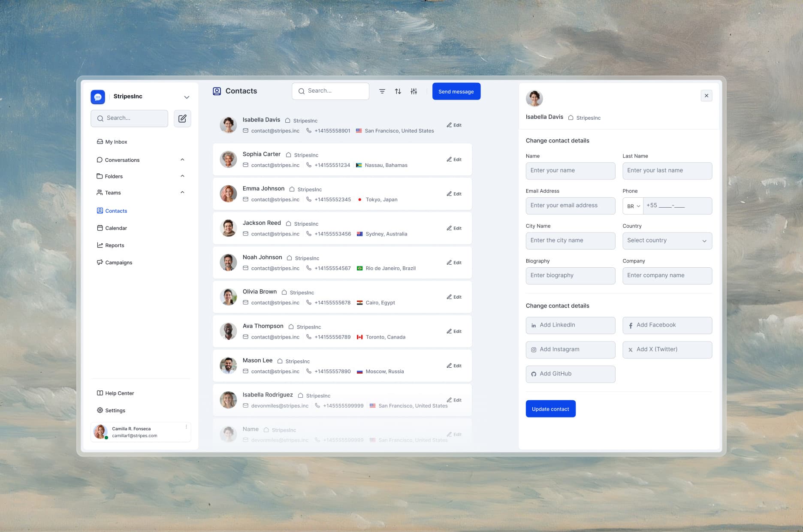This screenshot has height=532, width=803.
Task: Open My Inbox in the sidebar
Action: coord(112,142)
